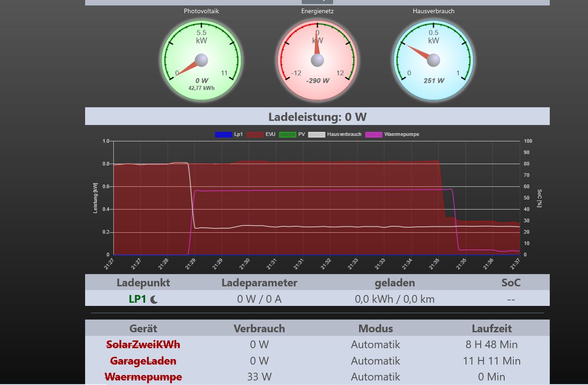Image resolution: width=588 pixels, height=385 pixels.
Task: Change GarageLaden Automatik mode
Action: (375, 361)
